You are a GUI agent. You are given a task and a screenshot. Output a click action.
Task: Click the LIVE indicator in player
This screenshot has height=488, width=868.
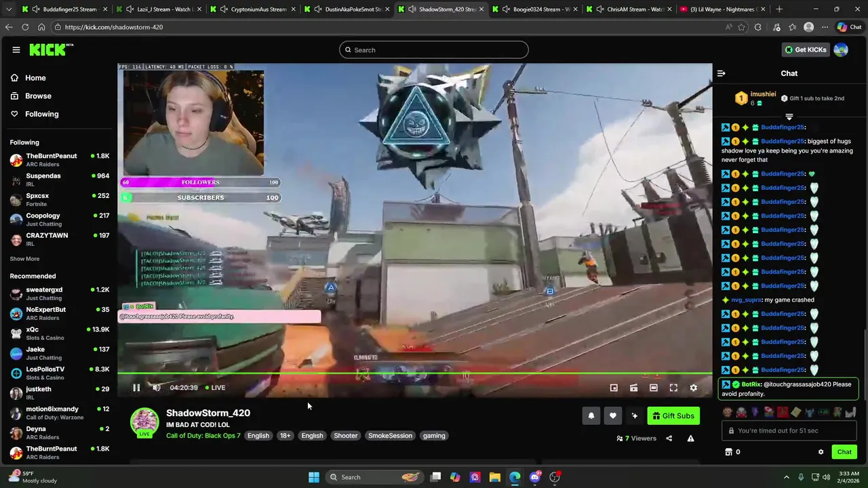214,388
